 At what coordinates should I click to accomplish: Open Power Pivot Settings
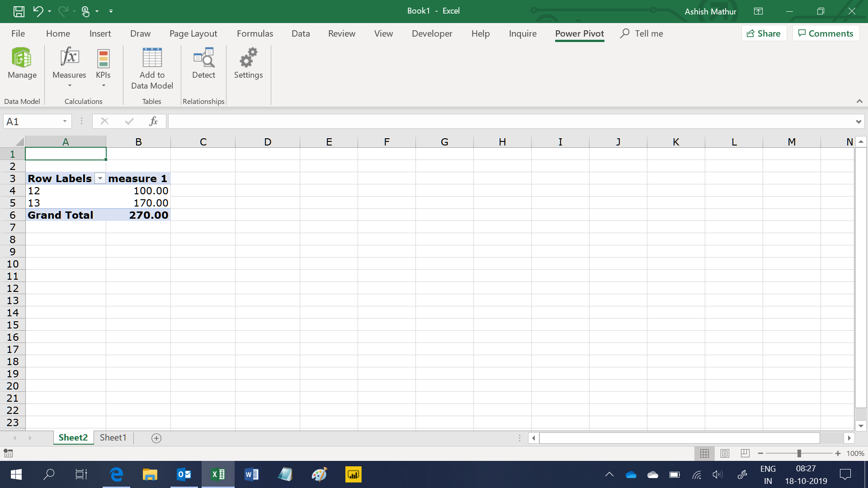click(248, 63)
